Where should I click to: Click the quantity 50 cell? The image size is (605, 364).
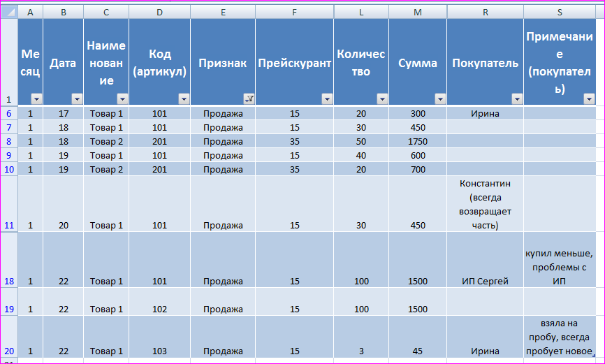click(361, 141)
